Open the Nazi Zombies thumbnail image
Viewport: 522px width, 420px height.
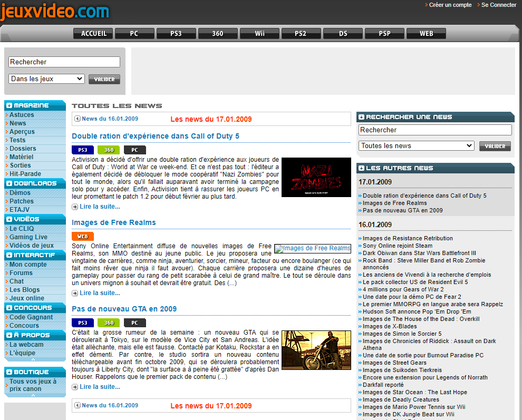coord(316,178)
